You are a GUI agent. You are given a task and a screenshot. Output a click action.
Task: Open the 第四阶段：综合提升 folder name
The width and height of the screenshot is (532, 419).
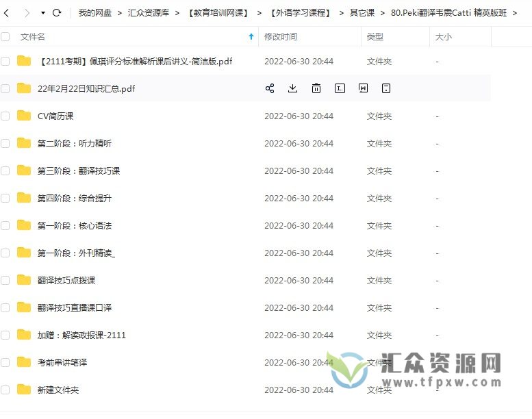click(75, 198)
